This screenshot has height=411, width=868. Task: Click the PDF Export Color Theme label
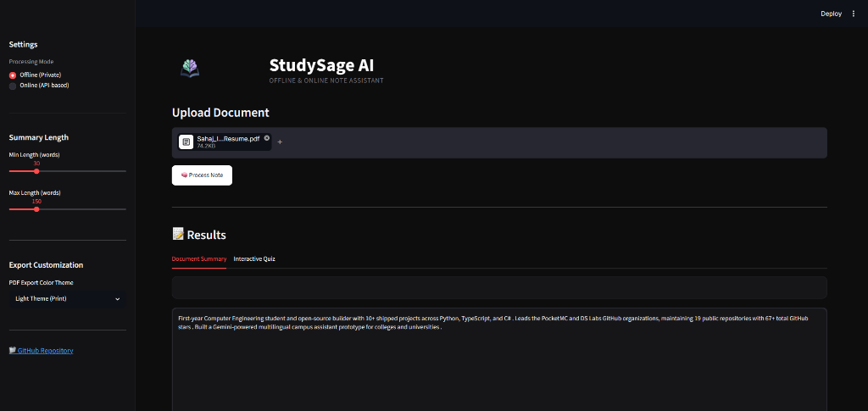[41, 283]
